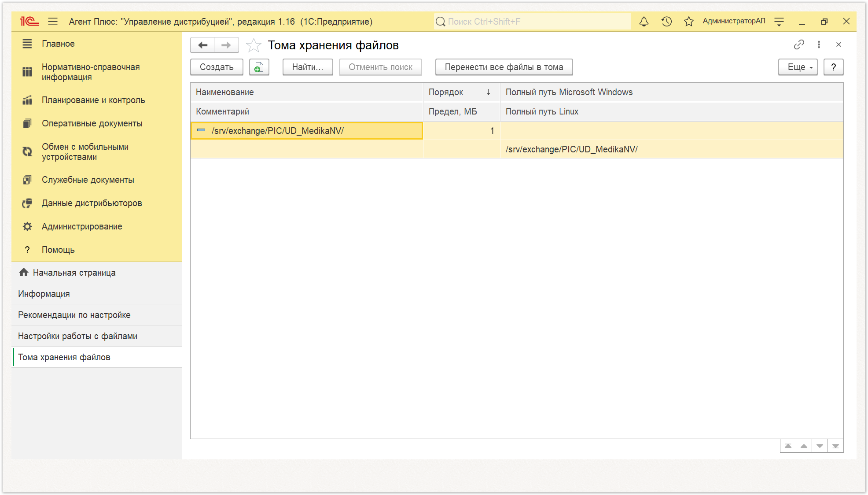This screenshot has width=868, height=495.
Task: Click the Предел, МБ column header
Action: (461, 111)
